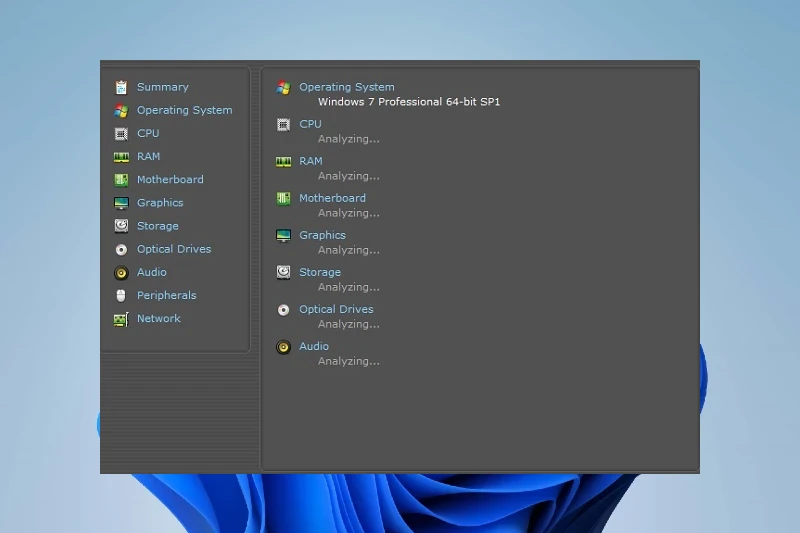
Task: Click 'Analyzing...' text under Audio
Action: click(348, 362)
